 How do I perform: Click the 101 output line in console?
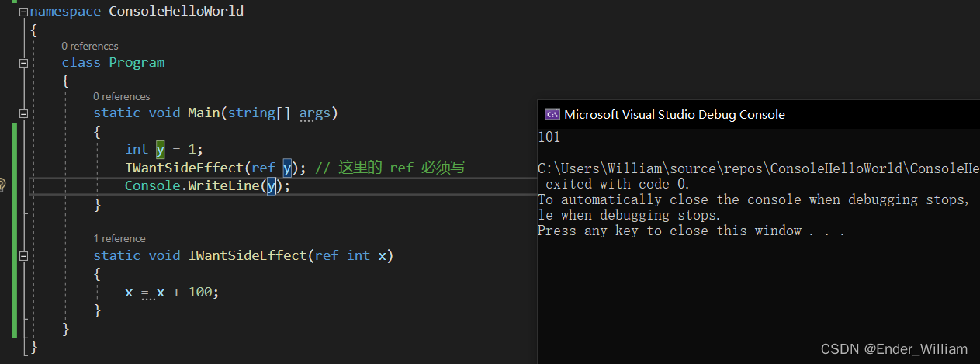tap(549, 137)
